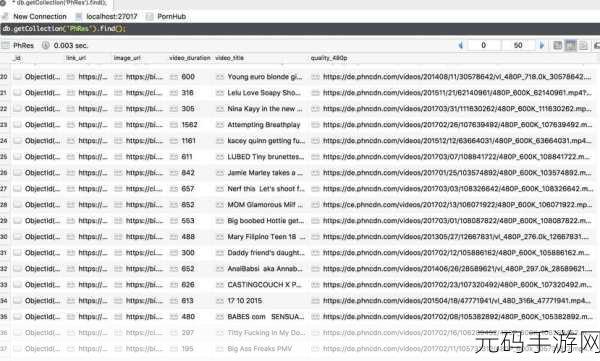Viewport: 600px width, 361px height.
Task: Focus the skip field showing 0
Action: click(x=484, y=46)
